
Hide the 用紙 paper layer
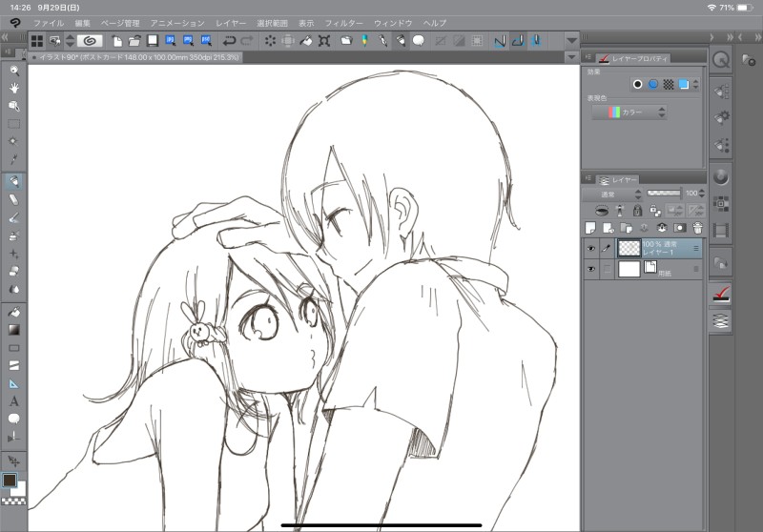[591, 269]
